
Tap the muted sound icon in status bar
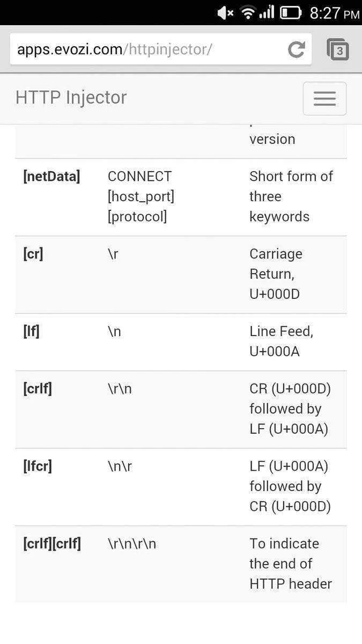tap(226, 13)
